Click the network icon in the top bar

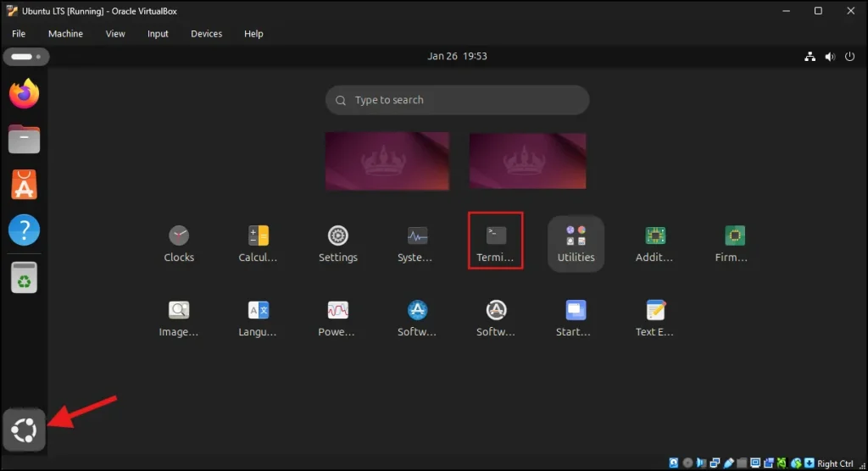[810, 57]
